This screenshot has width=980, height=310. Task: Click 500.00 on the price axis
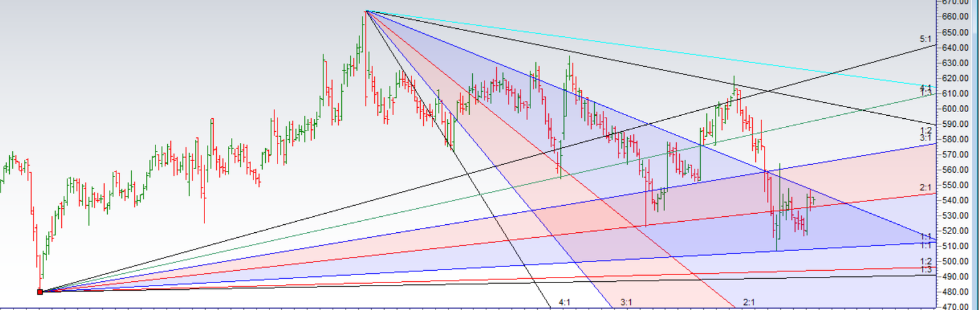tap(956, 262)
